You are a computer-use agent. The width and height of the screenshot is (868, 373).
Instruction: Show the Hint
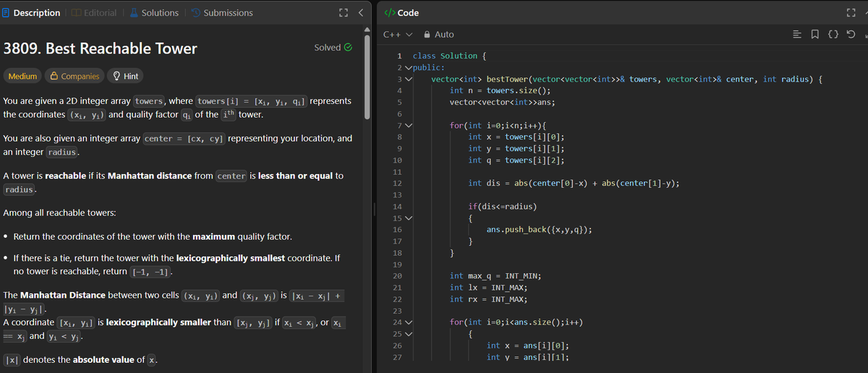point(124,76)
